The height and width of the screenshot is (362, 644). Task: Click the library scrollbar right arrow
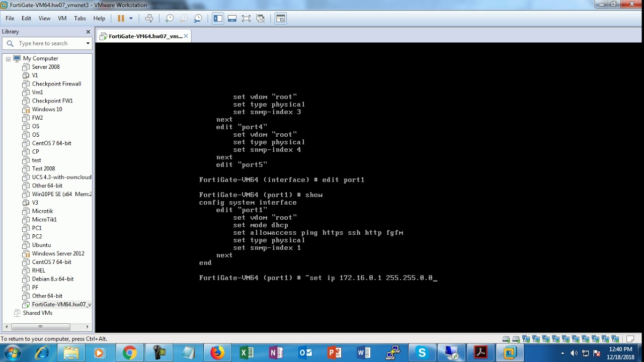(x=87, y=327)
